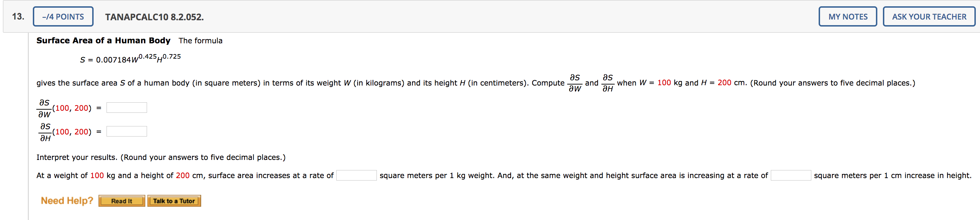Click the rate-per-kg-weight answer box
This screenshot has height=220, width=980.
[x=357, y=175]
